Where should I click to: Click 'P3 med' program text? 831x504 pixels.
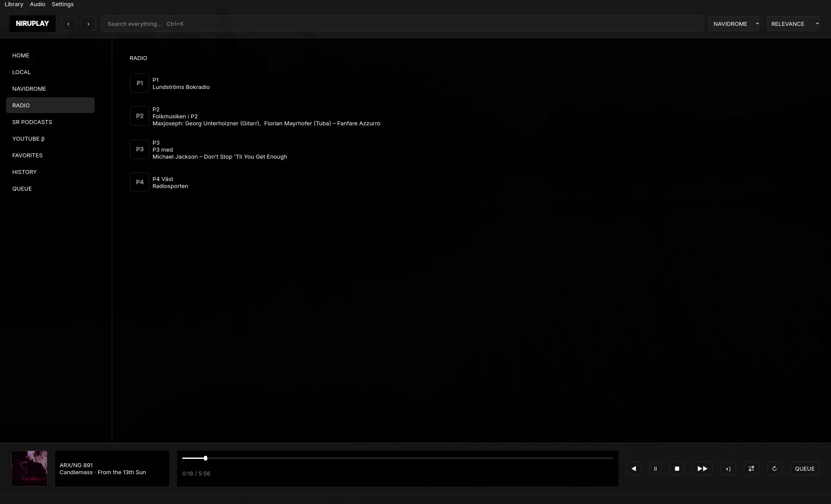click(163, 150)
